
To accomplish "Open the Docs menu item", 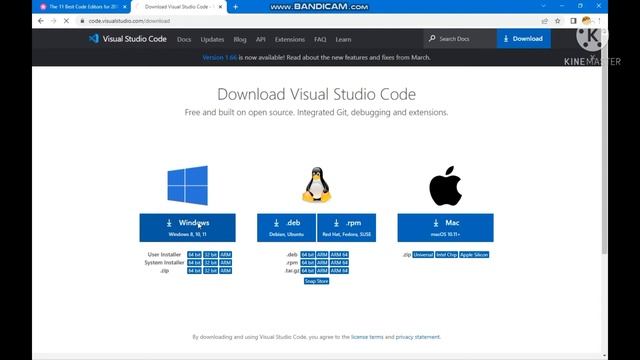I will click(x=184, y=40).
